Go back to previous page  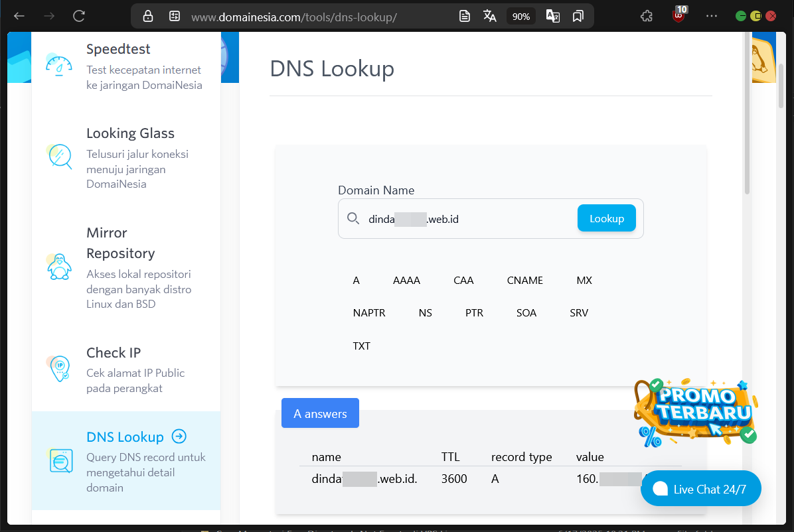click(x=19, y=16)
